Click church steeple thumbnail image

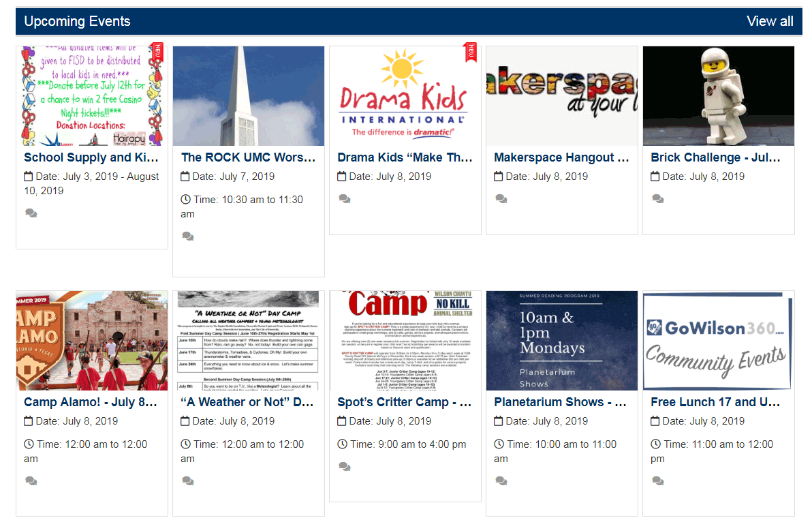coord(249,96)
